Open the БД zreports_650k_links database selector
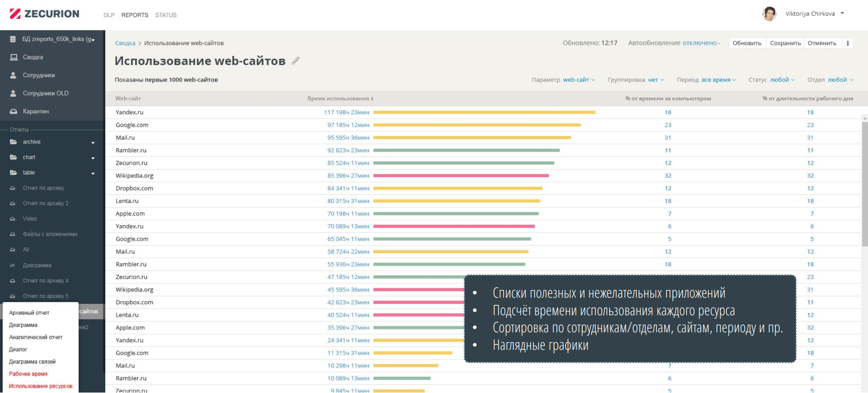The image size is (868, 393). (x=53, y=39)
